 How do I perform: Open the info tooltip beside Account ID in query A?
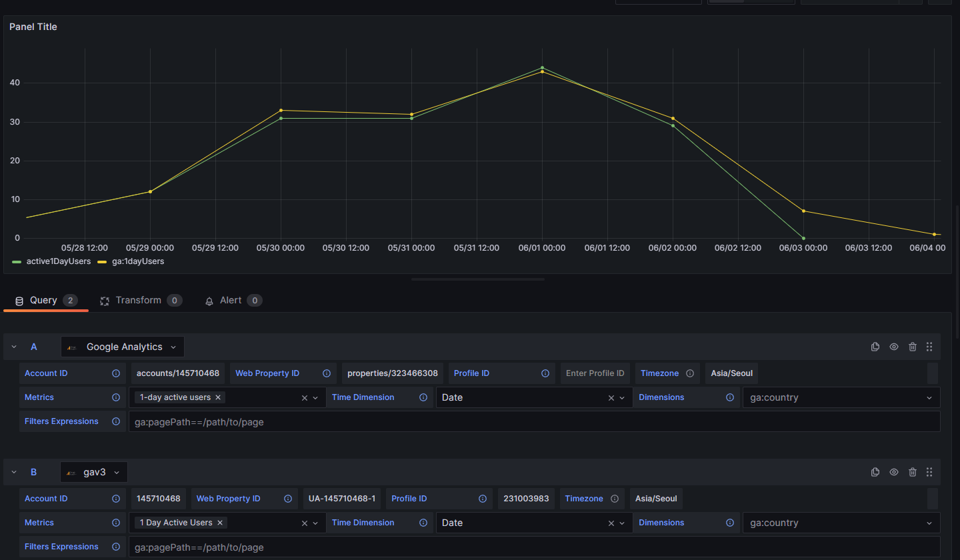[116, 373]
